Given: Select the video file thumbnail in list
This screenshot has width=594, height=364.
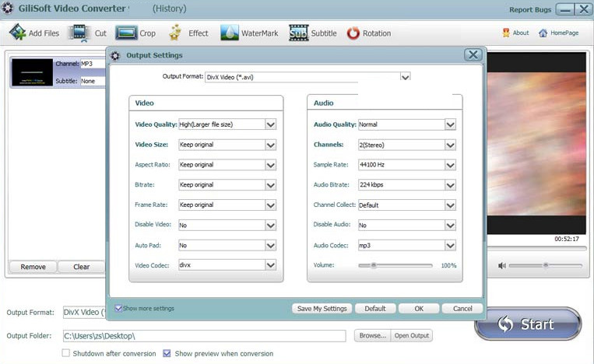Looking at the screenshot, I should 32,72.
